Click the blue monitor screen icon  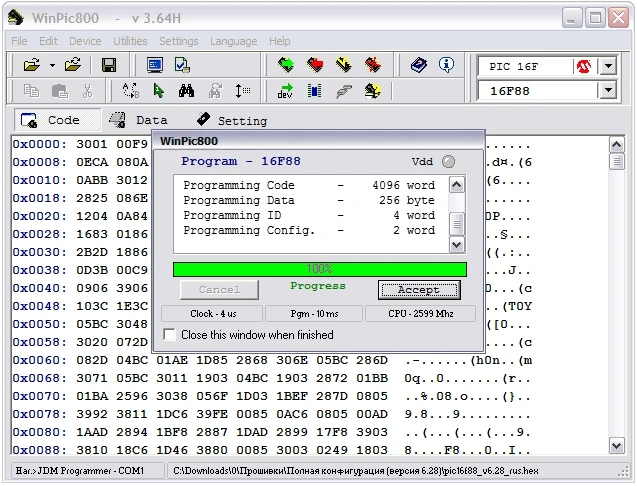click(155, 65)
